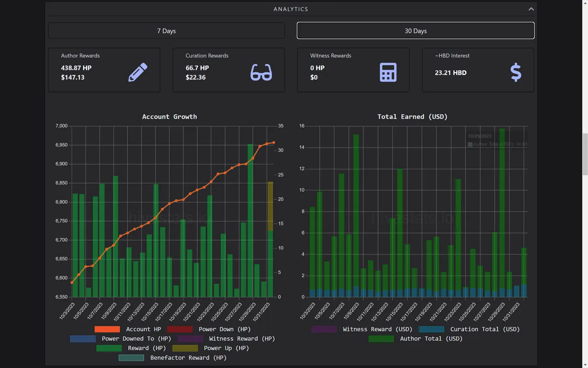The width and height of the screenshot is (588, 368).
Task: Click the last orange point on Account HP line
Action: click(274, 143)
